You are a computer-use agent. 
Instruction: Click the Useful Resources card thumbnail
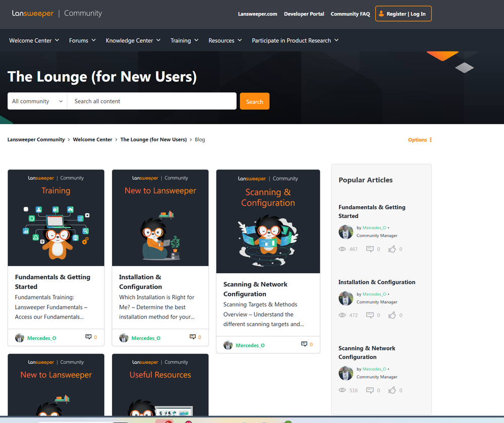(160, 385)
